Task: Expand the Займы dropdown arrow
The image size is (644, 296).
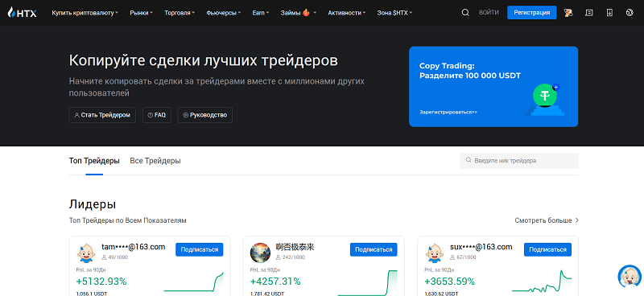Action: (x=315, y=13)
